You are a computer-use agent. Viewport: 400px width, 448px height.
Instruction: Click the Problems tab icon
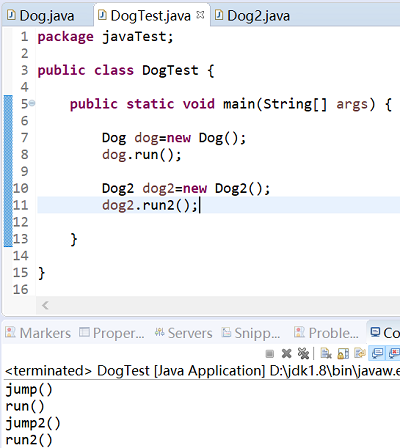coord(299,332)
